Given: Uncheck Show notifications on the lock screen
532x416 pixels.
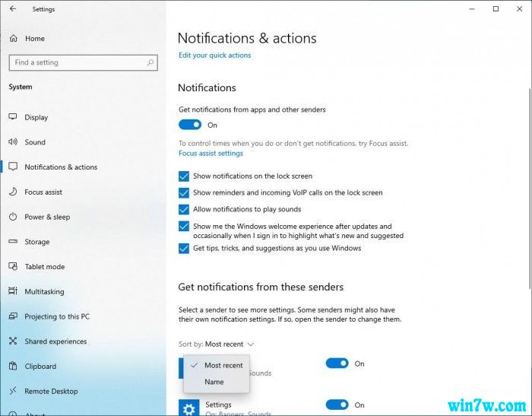Looking at the screenshot, I should [x=184, y=176].
